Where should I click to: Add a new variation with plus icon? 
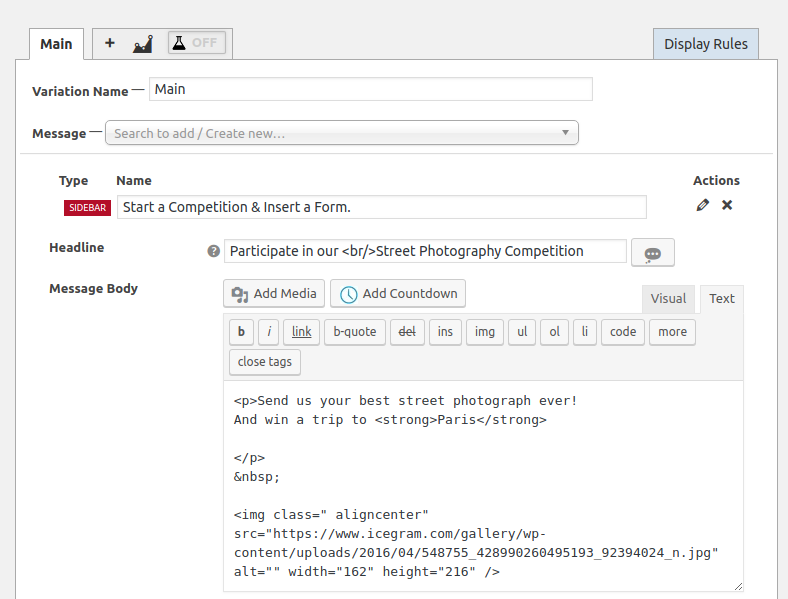tap(110, 43)
